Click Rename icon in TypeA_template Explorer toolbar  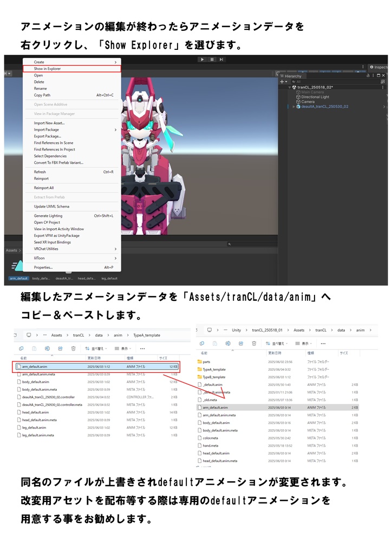point(47,349)
